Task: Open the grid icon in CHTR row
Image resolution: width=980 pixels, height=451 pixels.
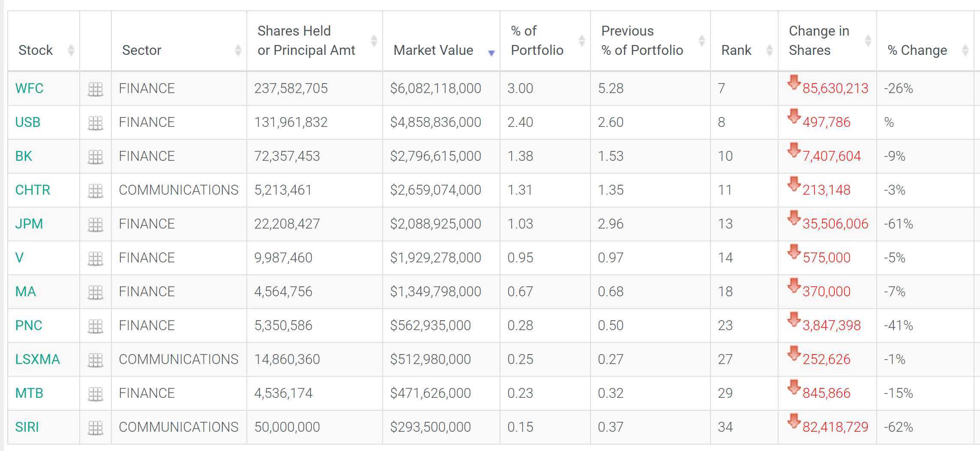Action: [95, 191]
